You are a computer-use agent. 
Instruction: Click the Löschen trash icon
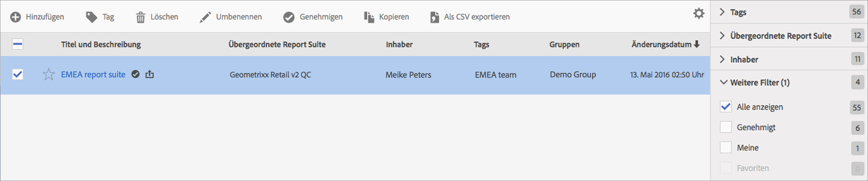tap(141, 17)
